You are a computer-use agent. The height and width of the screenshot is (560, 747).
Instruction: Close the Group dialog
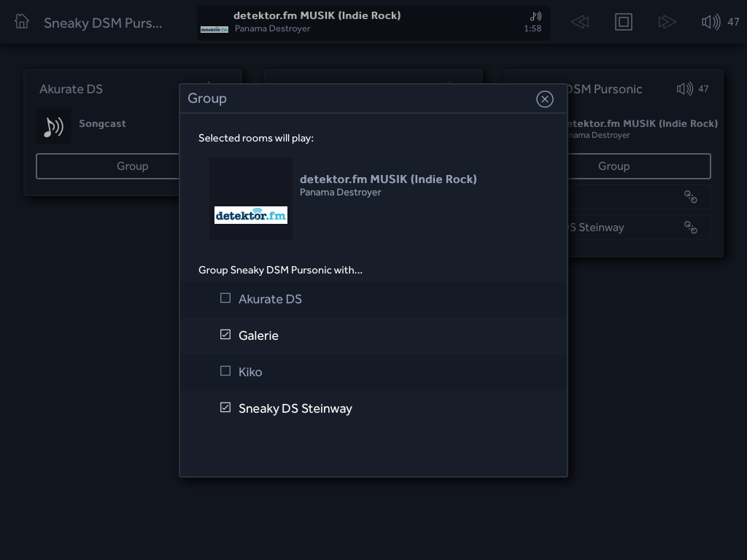(x=544, y=99)
